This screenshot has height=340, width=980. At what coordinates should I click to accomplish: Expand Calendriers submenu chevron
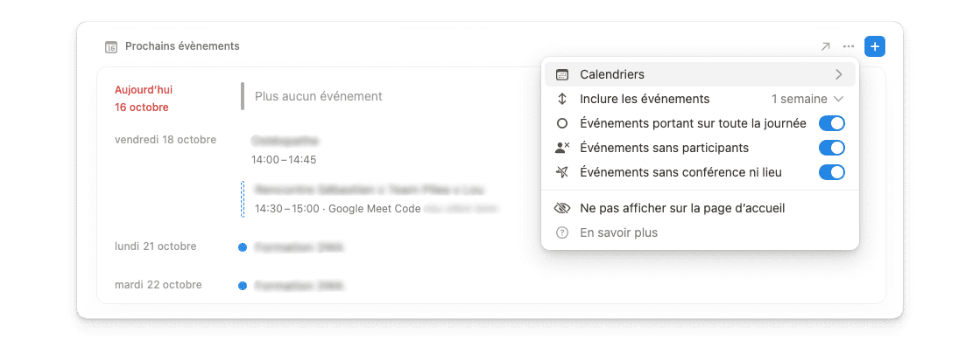pos(839,75)
